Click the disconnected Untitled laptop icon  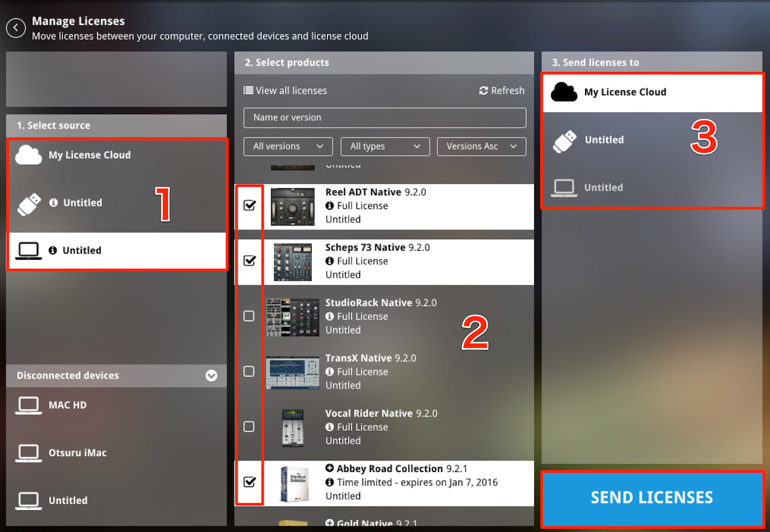pyautogui.click(x=28, y=501)
